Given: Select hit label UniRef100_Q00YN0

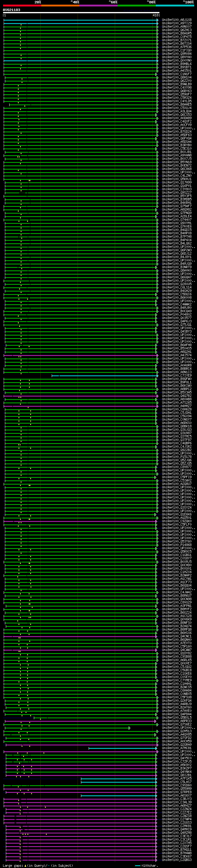Looking at the screenshot, I should click(176, 60).
